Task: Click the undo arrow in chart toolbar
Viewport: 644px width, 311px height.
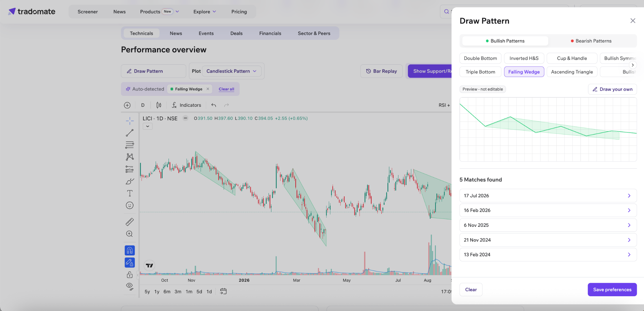Action: pos(214,105)
